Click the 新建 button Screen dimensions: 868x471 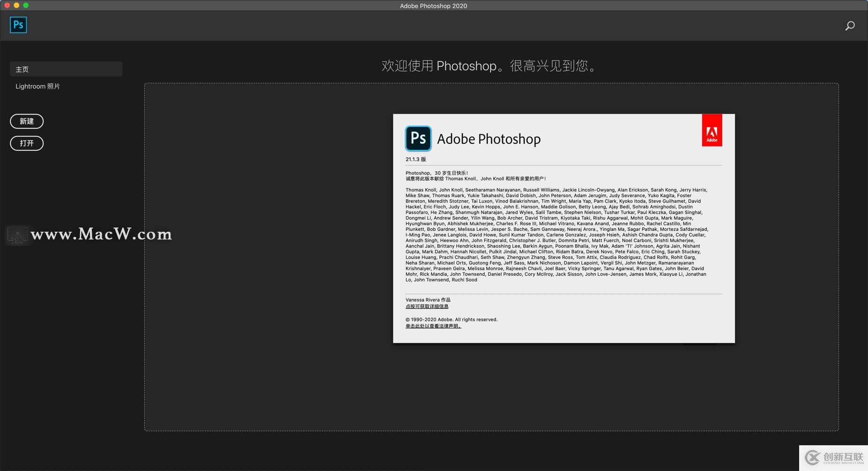point(27,121)
